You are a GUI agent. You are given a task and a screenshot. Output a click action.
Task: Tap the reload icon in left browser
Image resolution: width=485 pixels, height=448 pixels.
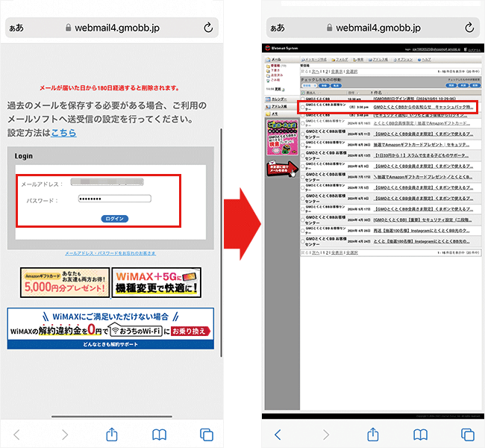pyautogui.click(x=208, y=28)
